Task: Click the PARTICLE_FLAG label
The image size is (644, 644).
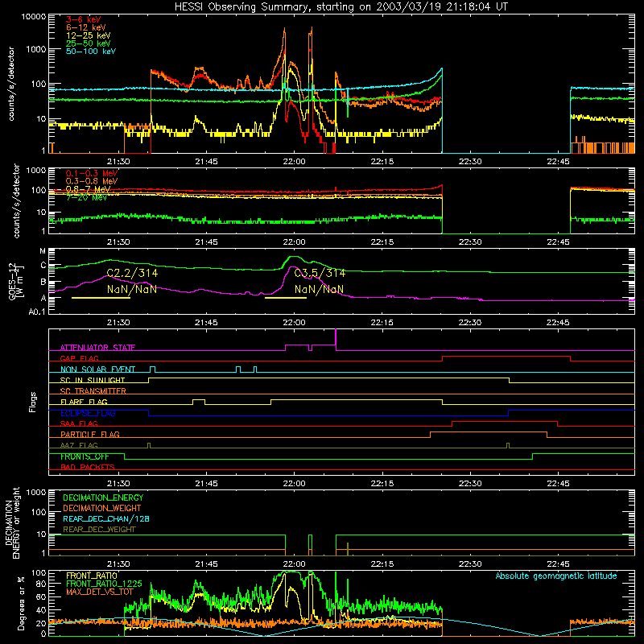Action: pyautogui.click(x=90, y=434)
